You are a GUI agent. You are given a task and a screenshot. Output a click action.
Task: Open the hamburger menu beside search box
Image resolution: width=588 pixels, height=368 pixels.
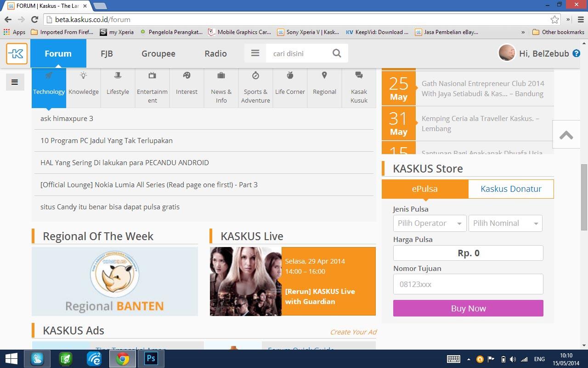tap(255, 53)
